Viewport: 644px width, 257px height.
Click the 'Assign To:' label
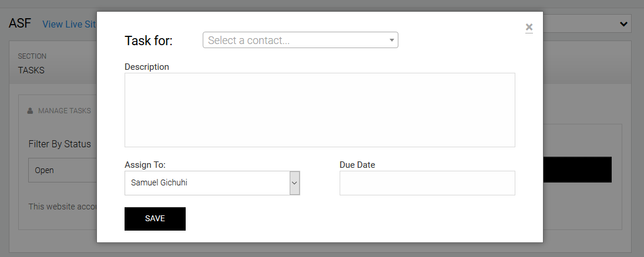pos(149,165)
